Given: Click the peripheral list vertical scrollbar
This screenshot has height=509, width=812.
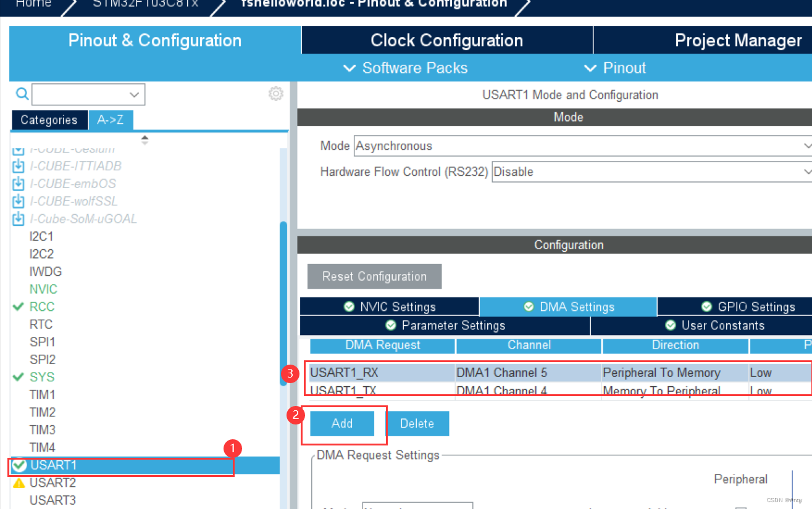Looking at the screenshot, I should click(x=283, y=302).
